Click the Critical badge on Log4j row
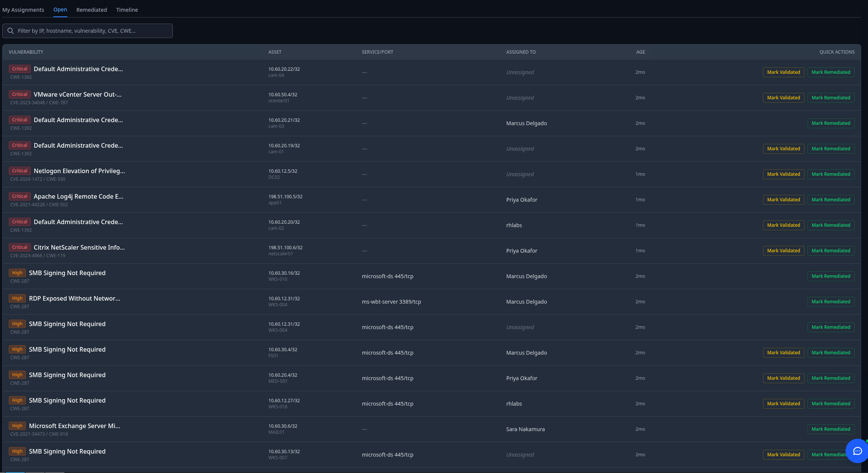This screenshot has height=473, width=868. tap(20, 196)
